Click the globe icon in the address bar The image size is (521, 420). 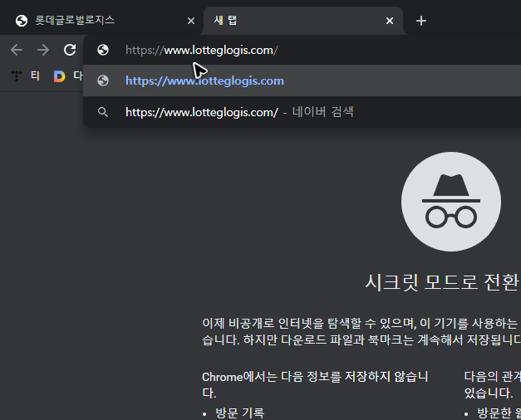(x=103, y=50)
